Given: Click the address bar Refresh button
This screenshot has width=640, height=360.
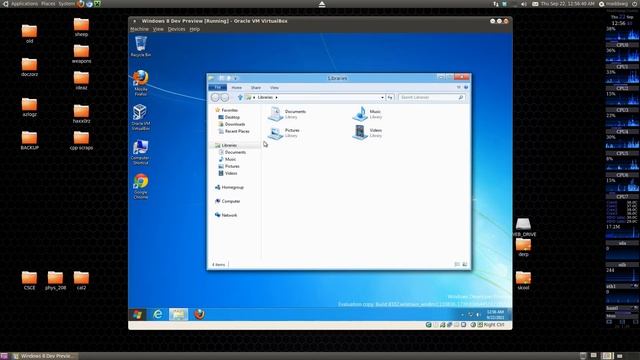Looking at the screenshot, I should pos(390,97).
